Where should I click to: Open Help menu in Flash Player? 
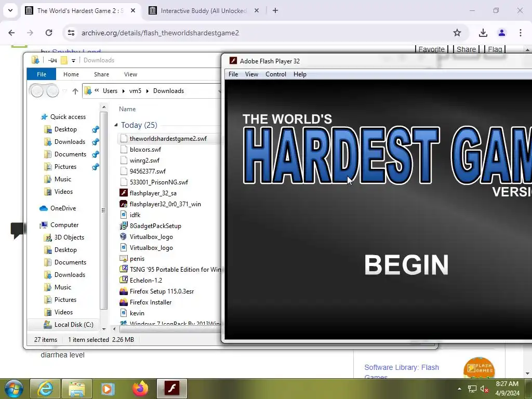click(x=300, y=74)
